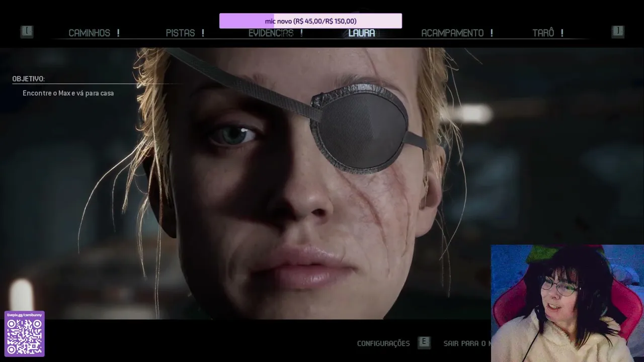
Task: Go to the Acampamento tab
Action: tap(452, 33)
